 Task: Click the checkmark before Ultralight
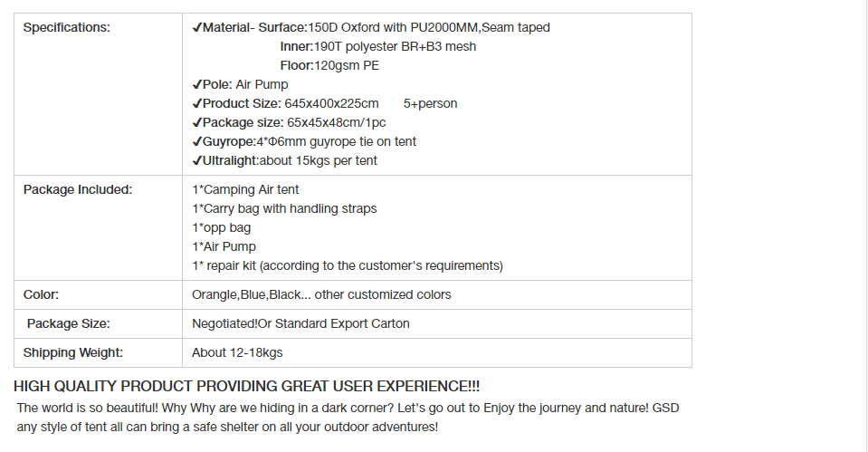click(196, 160)
